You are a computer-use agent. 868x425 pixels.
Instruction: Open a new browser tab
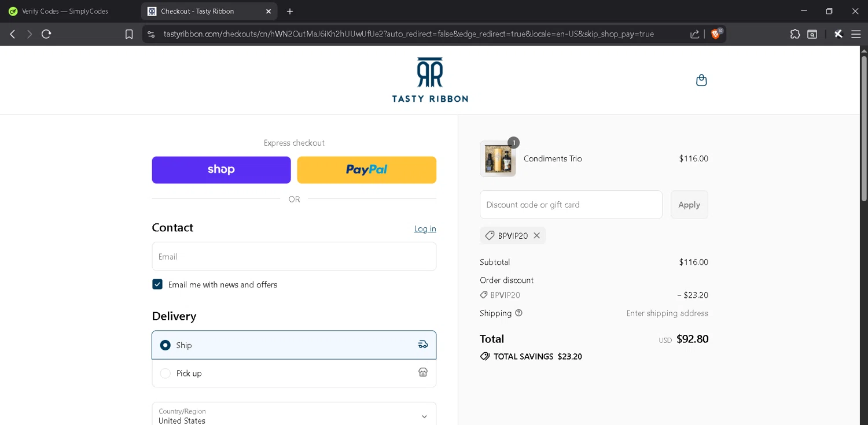(290, 12)
